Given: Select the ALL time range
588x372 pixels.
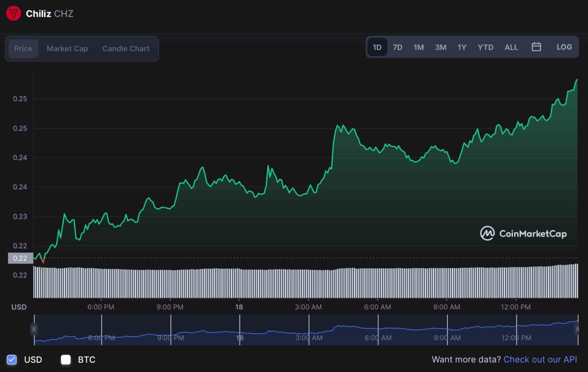Looking at the screenshot, I should [511, 47].
